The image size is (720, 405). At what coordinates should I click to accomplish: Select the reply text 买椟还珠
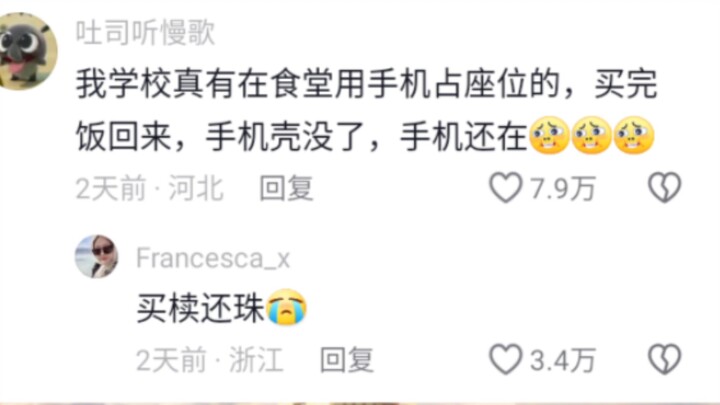click(x=201, y=308)
